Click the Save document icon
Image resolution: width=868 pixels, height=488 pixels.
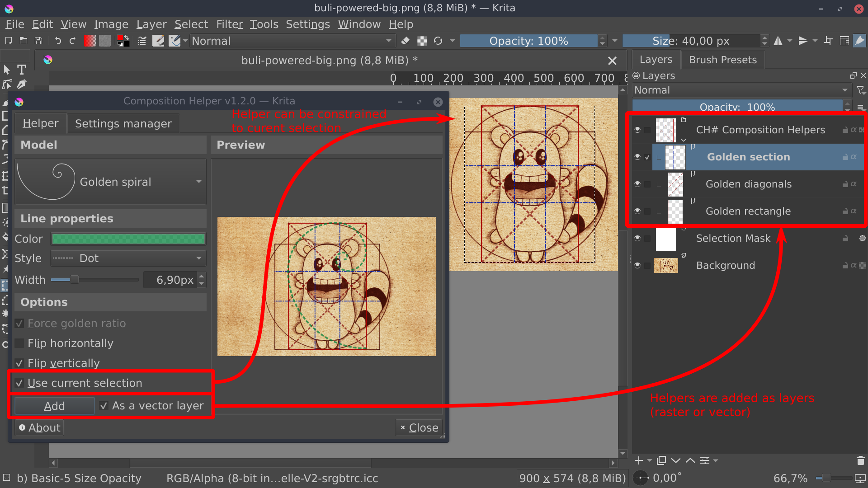point(38,41)
